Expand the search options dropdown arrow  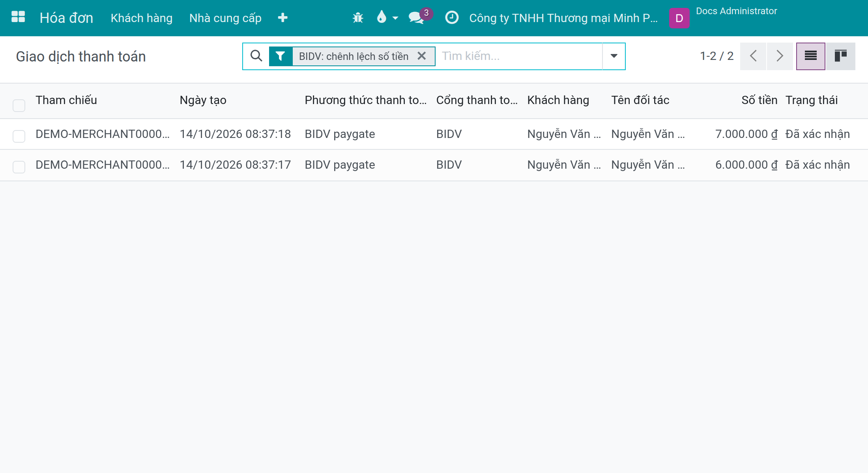tap(614, 56)
